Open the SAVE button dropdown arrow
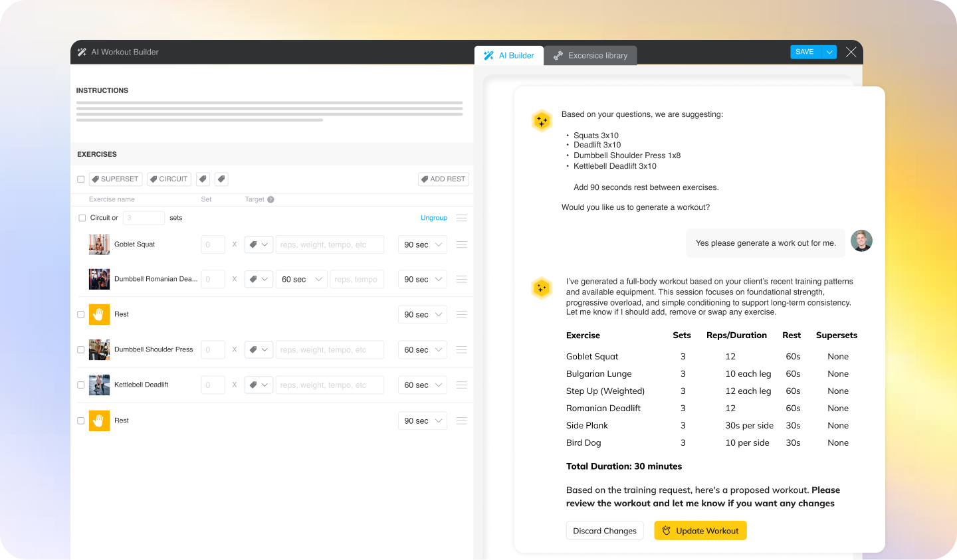 [x=829, y=52]
